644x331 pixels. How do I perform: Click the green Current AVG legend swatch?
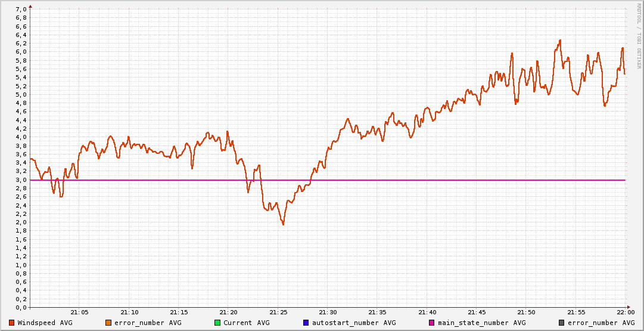[217, 323]
